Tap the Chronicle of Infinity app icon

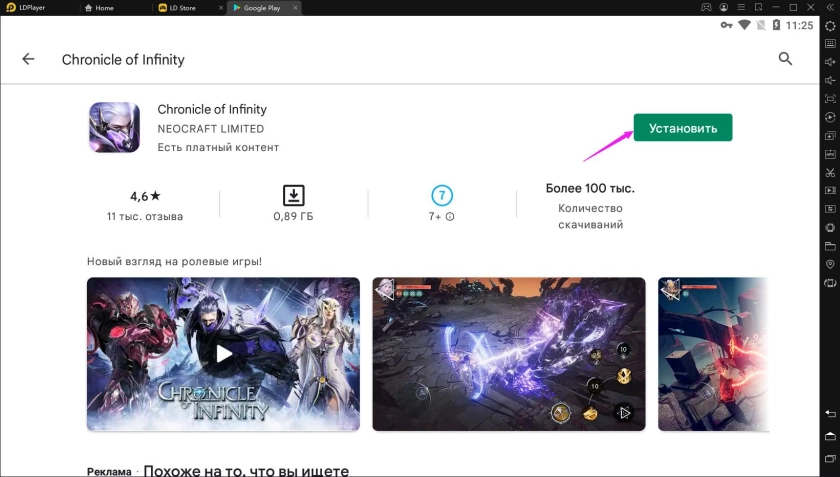[114, 128]
